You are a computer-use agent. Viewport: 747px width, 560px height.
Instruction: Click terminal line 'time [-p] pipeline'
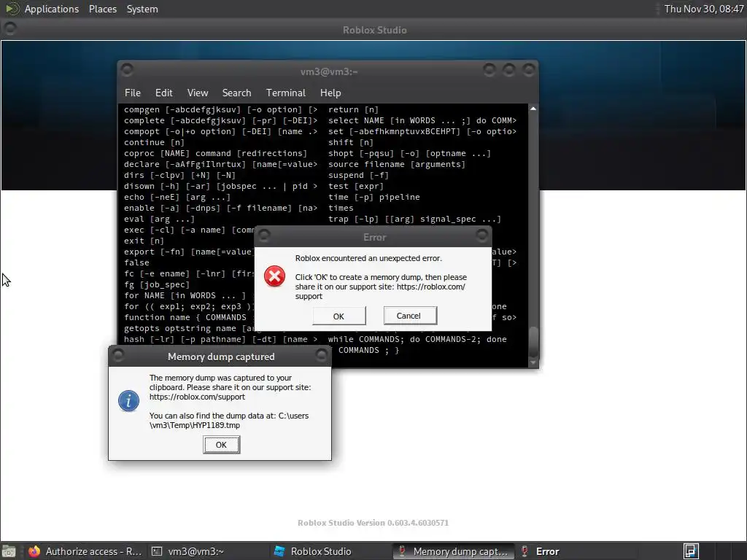(x=374, y=197)
